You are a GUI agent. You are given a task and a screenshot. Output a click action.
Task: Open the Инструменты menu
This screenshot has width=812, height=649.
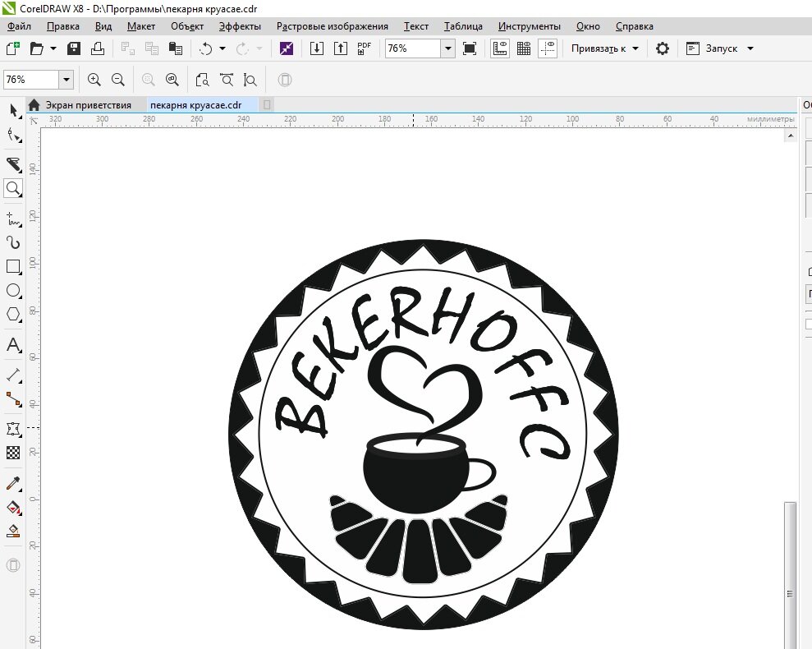pyautogui.click(x=530, y=26)
